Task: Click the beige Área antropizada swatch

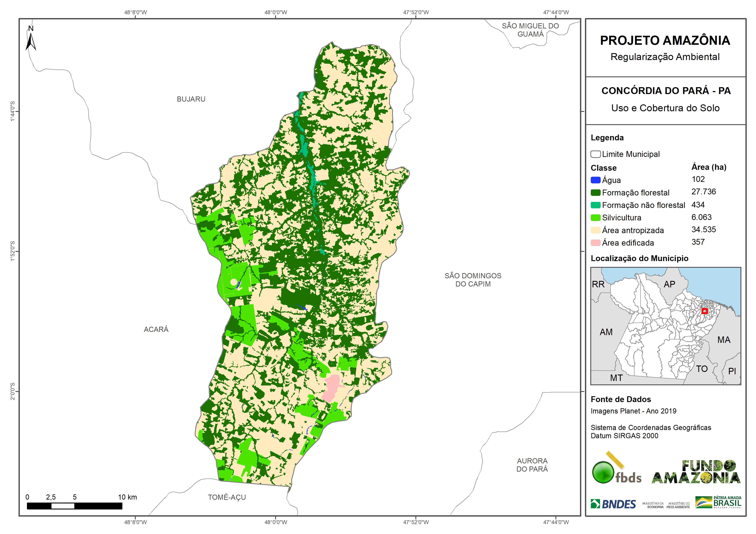Action: [595, 230]
